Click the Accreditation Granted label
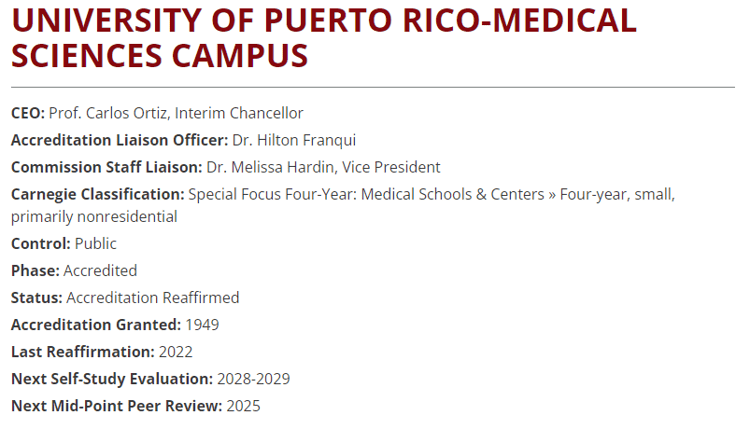Image resolution: width=750 pixels, height=443 pixels. pos(96,325)
